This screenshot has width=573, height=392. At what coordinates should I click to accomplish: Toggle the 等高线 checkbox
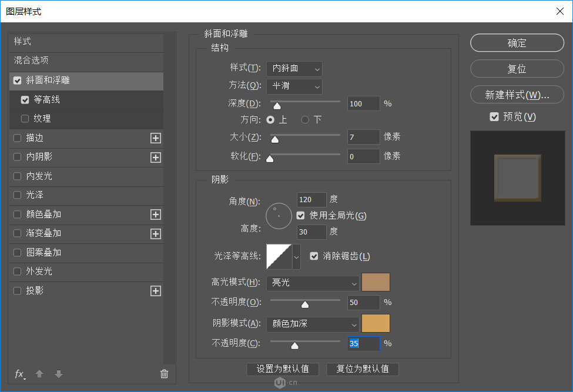(x=25, y=100)
